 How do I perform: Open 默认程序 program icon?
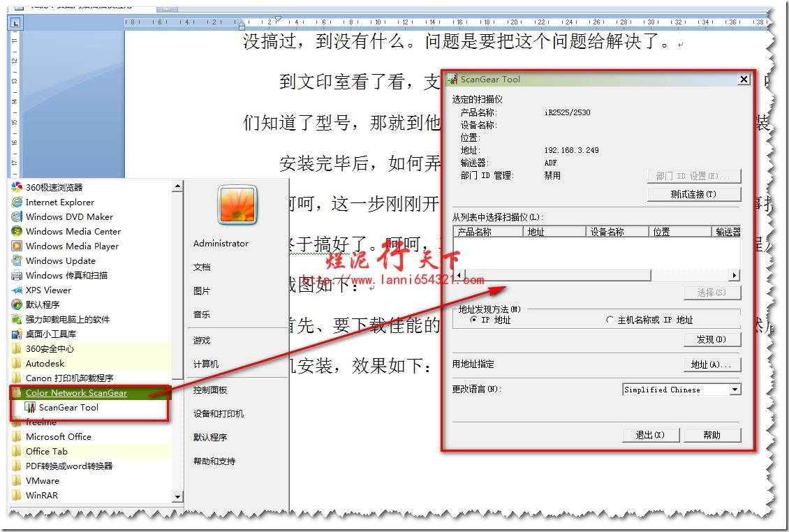(17, 304)
